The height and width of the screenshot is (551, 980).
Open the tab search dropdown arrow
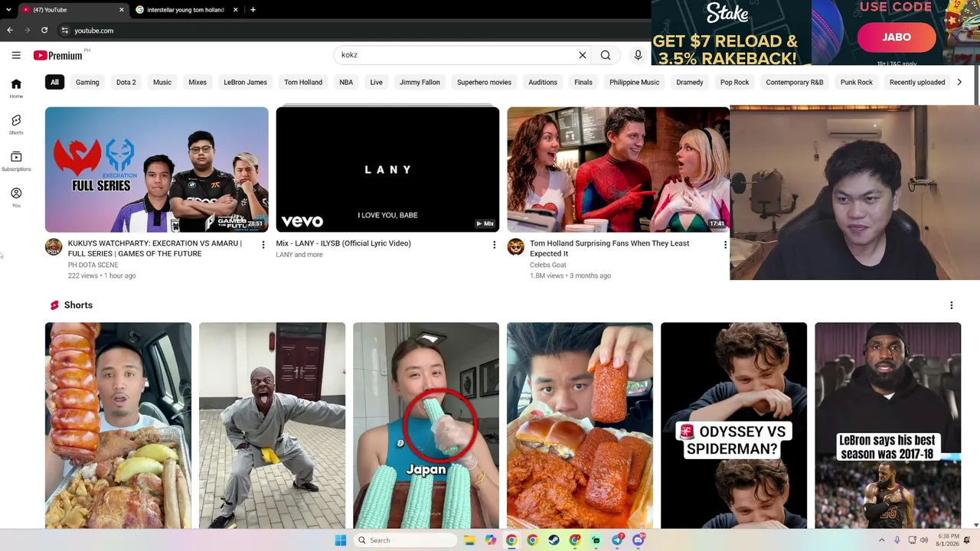(8, 10)
